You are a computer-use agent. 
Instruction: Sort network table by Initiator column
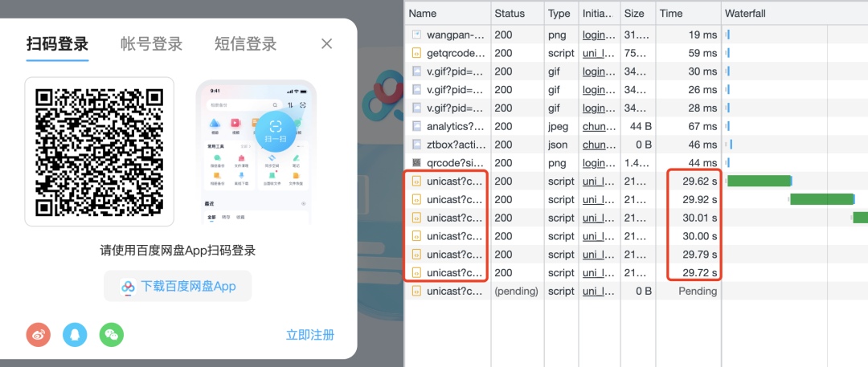599,14
